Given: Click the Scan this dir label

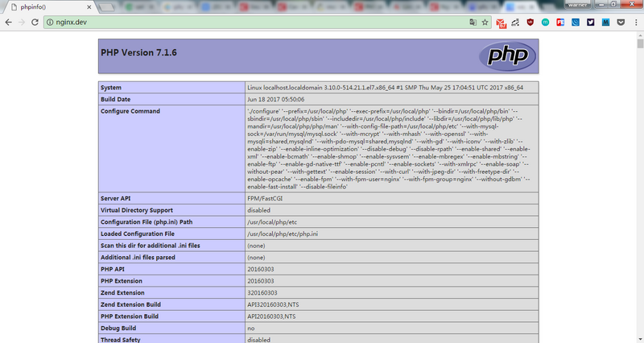Looking at the screenshot, I should tap(151, 246).
